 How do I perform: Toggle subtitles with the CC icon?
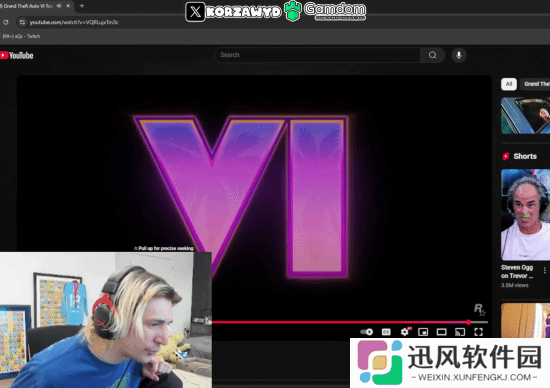click(x=386, y=332)
